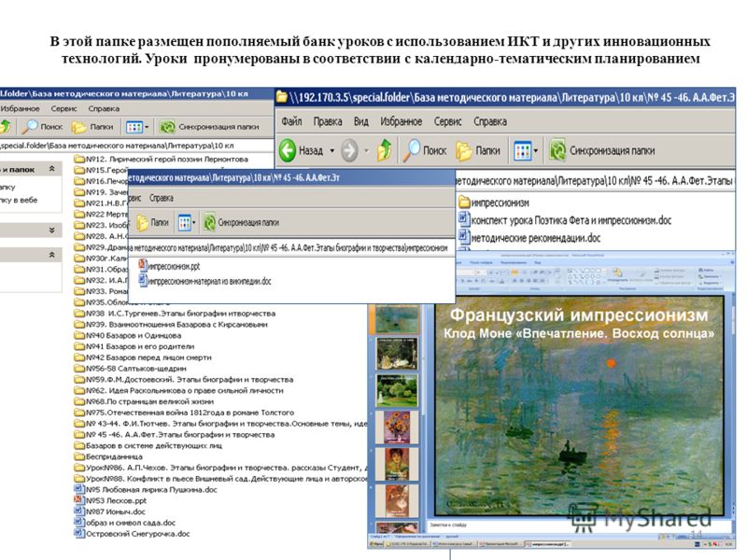Click the grey Forward arrow icon
Viewport: 747px width, 560px height.
[349, 150]
